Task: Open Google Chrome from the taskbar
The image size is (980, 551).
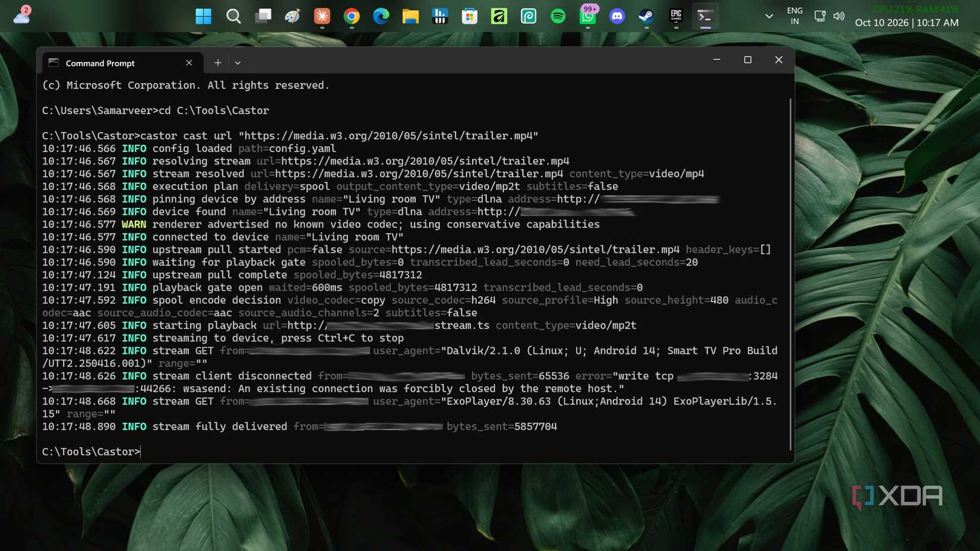Action: point(352,17)
